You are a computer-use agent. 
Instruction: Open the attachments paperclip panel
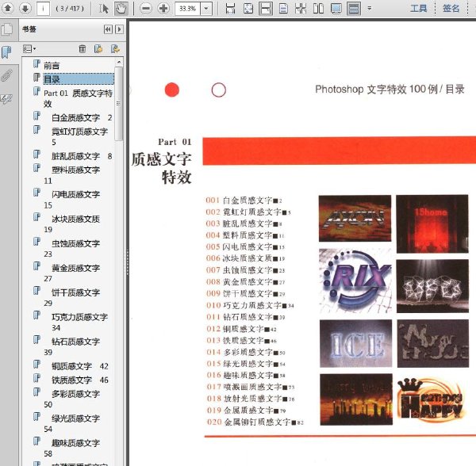[6, 75]
